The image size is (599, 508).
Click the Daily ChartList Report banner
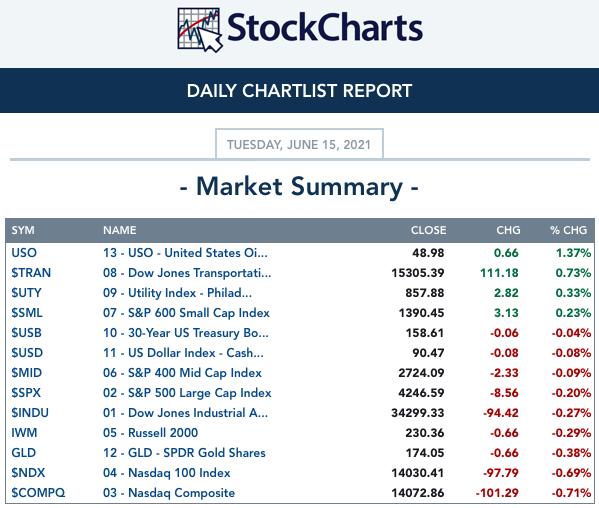pos(300,91)
